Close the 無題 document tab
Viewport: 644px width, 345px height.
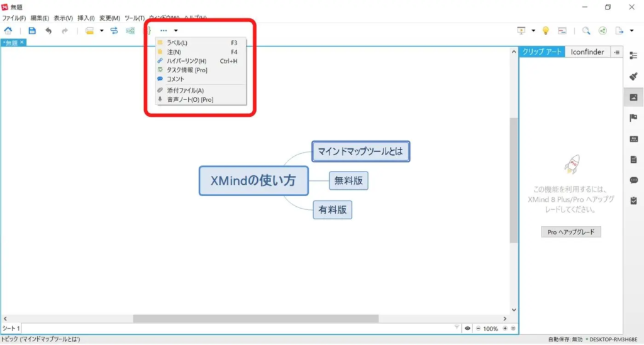pyautogui.click(x=22, y=42)
